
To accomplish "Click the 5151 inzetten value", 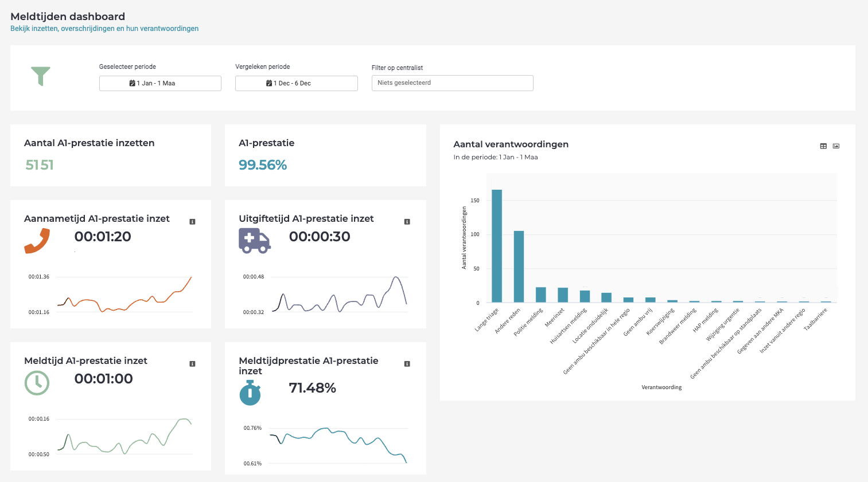I will [x=40, y=165].
